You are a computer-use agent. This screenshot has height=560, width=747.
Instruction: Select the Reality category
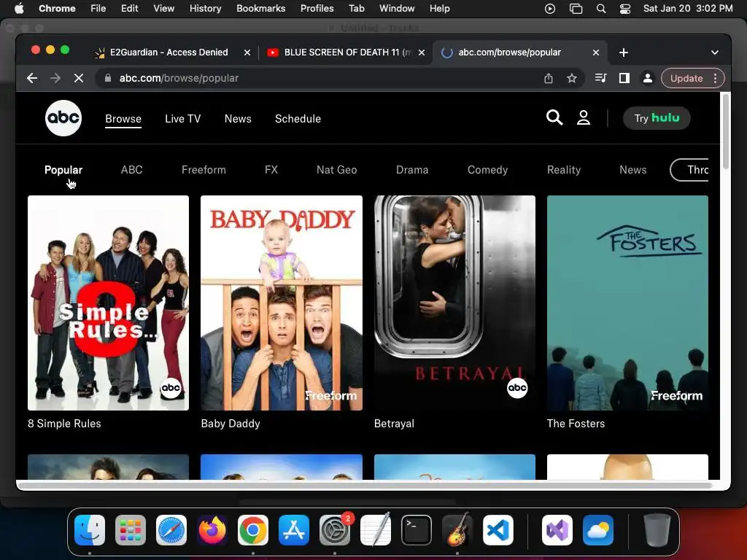(564, 170)
